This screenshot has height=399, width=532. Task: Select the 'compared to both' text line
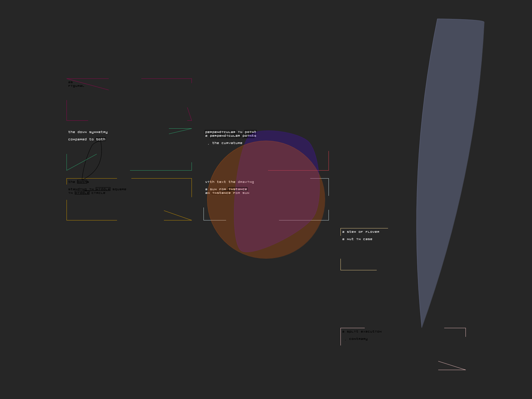(86, 139)
